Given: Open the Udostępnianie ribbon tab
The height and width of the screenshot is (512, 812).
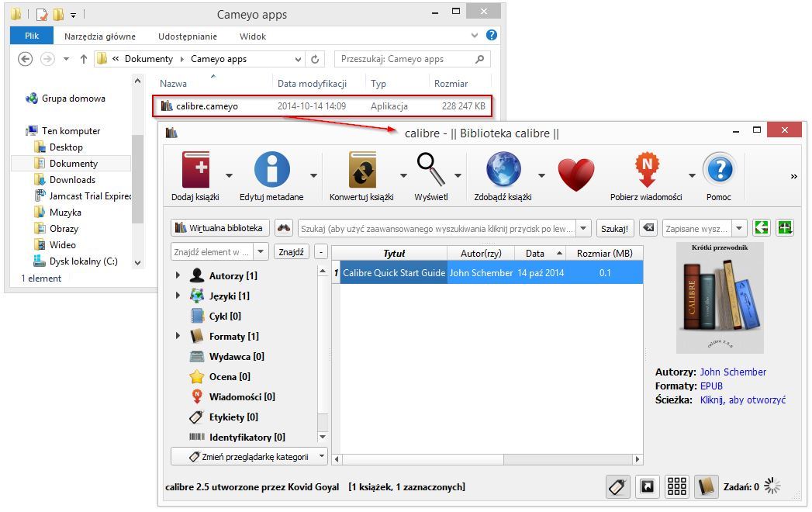Looking at the screenshot, I should point(188,36).
